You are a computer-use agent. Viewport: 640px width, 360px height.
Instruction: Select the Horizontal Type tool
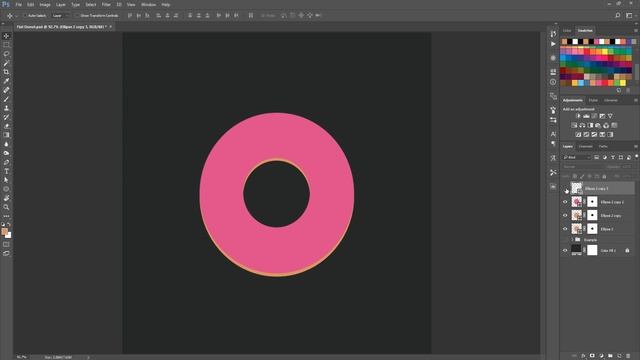click(x=6, y=171)
